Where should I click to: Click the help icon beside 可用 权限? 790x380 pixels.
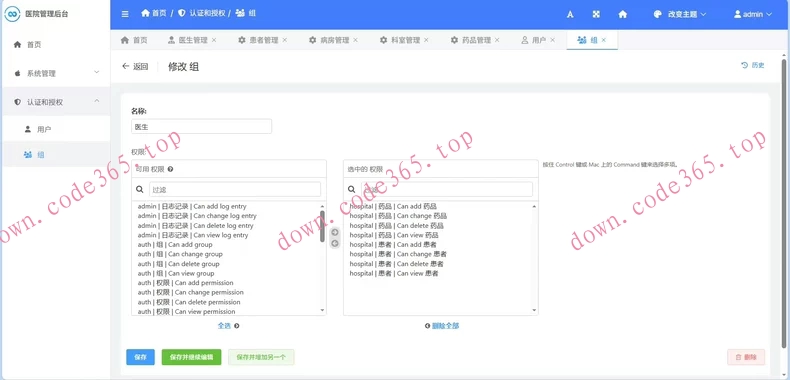coord(170,169)
